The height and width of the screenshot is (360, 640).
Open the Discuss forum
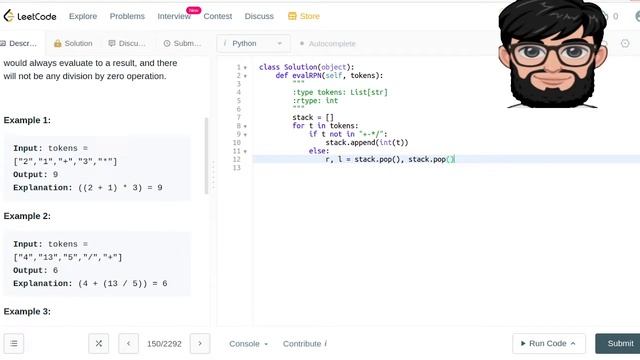tap(259, 16)
